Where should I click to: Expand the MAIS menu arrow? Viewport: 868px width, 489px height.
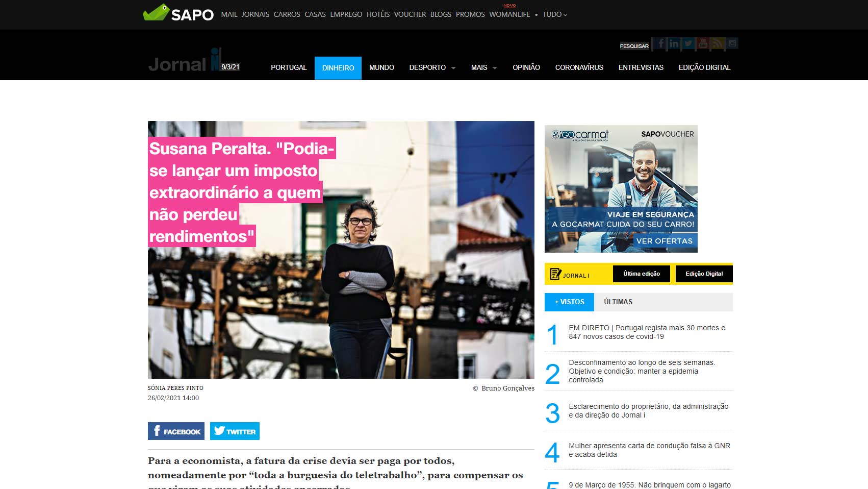point(495,68)
